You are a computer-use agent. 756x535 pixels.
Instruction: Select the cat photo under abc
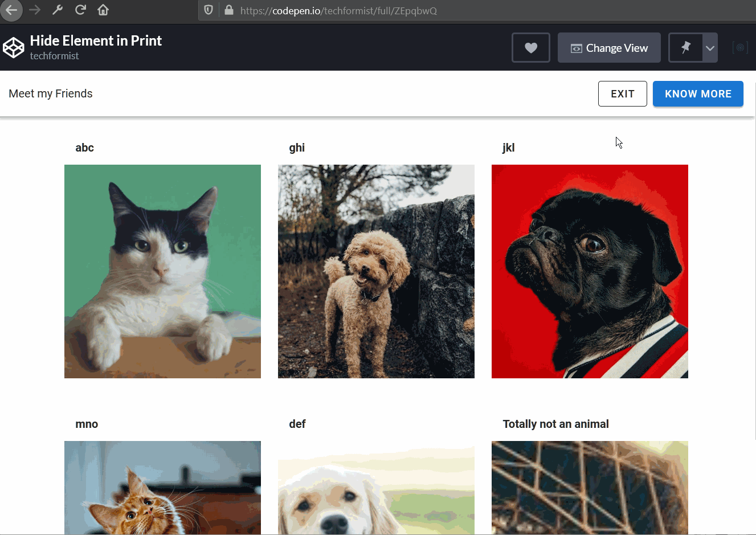162,271
